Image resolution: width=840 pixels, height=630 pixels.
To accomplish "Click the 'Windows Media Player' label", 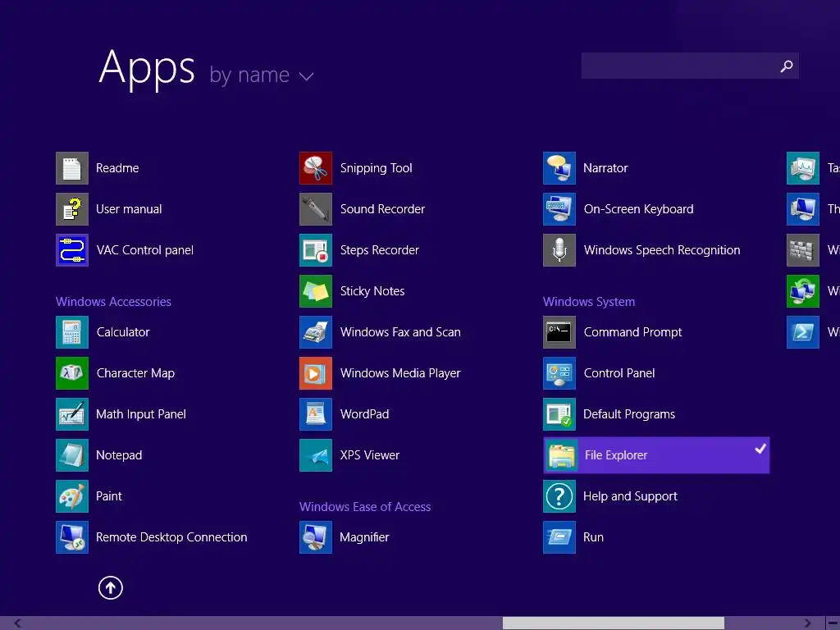I will tap(400, 373).
